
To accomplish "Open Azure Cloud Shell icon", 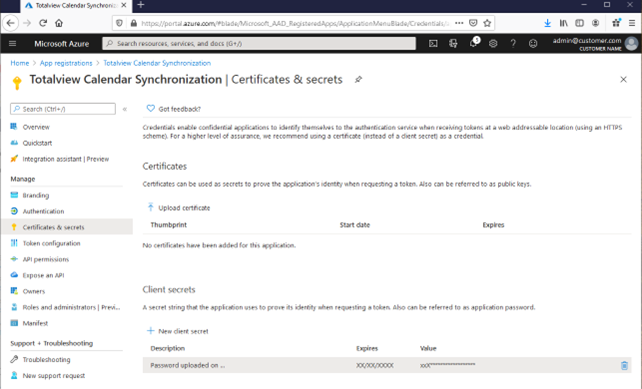I will 433,43.
